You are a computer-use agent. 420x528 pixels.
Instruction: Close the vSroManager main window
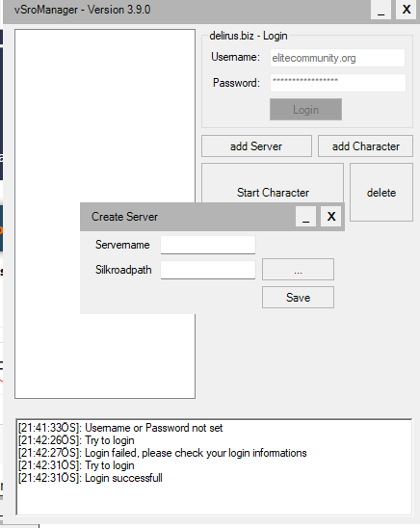(x=406, y=10)
